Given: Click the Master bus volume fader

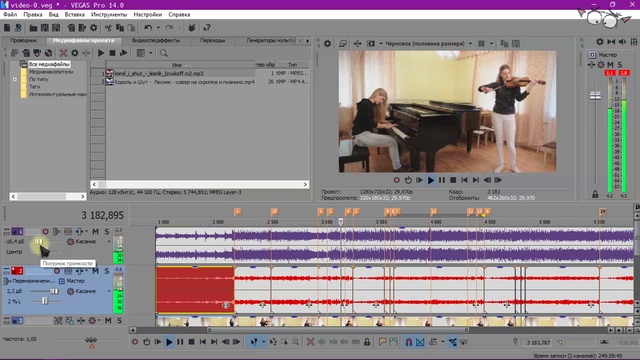Looking at the screenshot, I should [596, 95].
